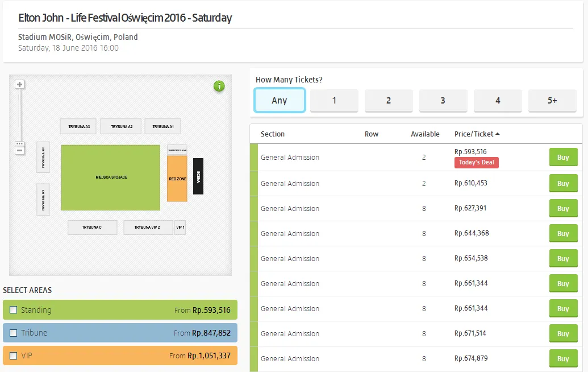Screen dimensions: 588x372
Task: Click the Rp.610,453 price in the table
Action: [x=471, y=183]
